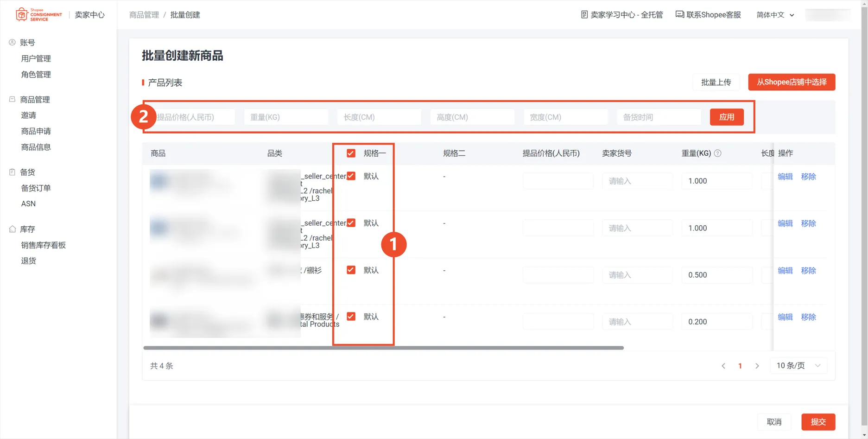Click the 商品管理 box icon in the sidebar

[x=12, y=99]
